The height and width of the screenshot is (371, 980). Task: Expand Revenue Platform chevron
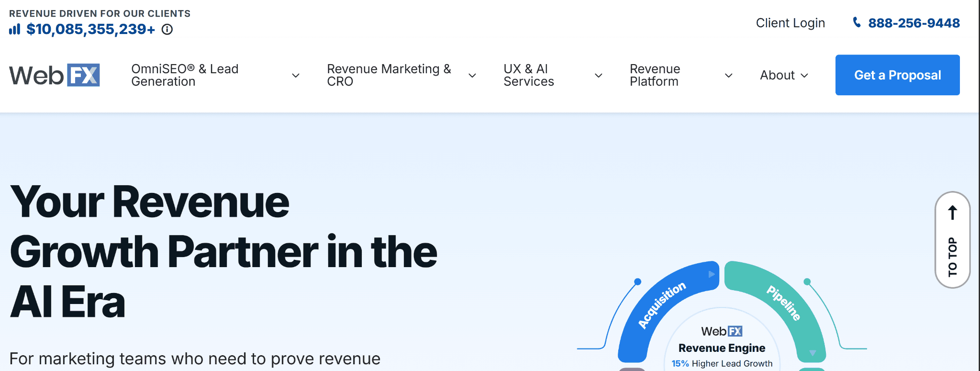pyautogui.click(x=729, y=76)
